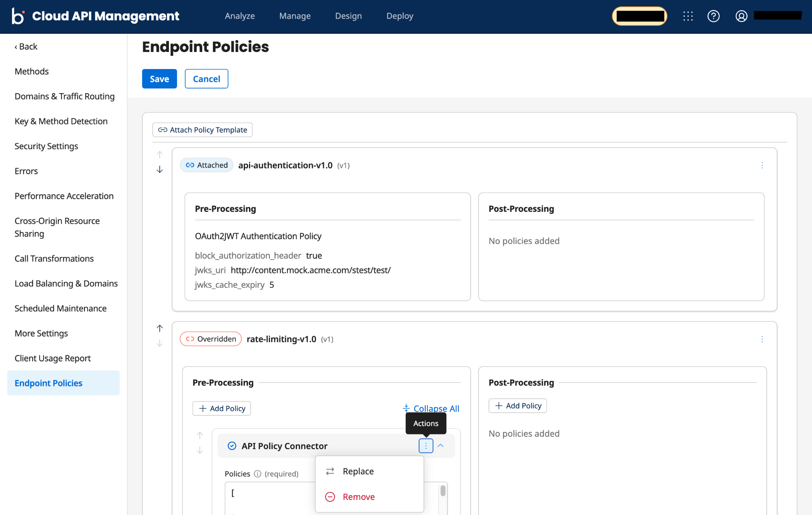812x515 pixels.
Task: Move rate-limiting-v1.0 template up
Action: coord(159,328)
